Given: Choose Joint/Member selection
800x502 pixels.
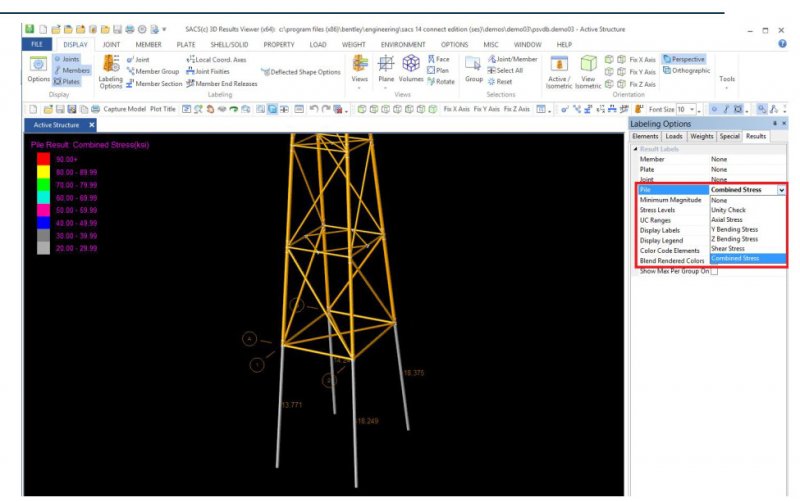Looking at the screenshot, I should [513, 59].
